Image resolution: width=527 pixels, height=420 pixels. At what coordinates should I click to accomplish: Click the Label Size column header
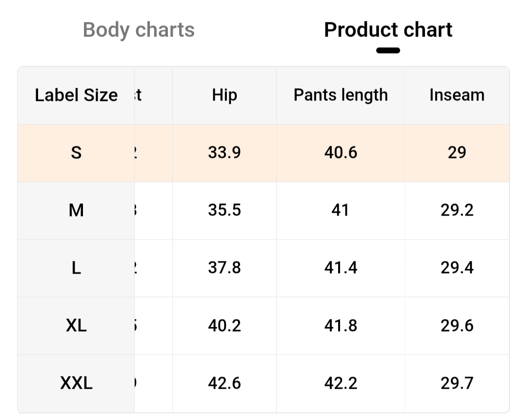(76, 95)
